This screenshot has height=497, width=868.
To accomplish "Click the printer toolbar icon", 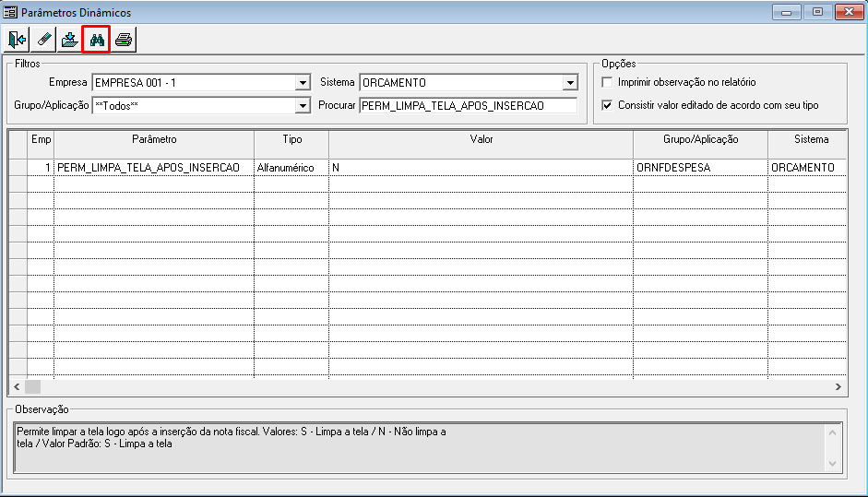I will pyautogui.click(x=124, y=40).
